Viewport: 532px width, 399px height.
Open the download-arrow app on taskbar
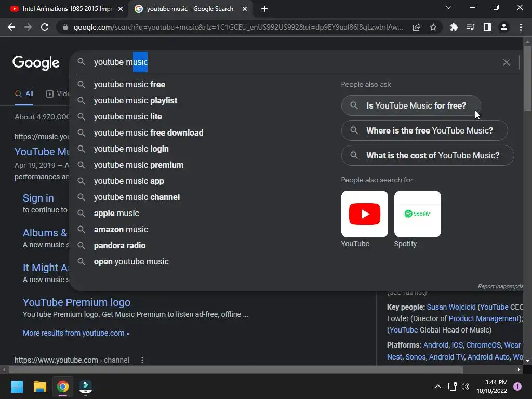pyautogui.click(x=86, y=387)
